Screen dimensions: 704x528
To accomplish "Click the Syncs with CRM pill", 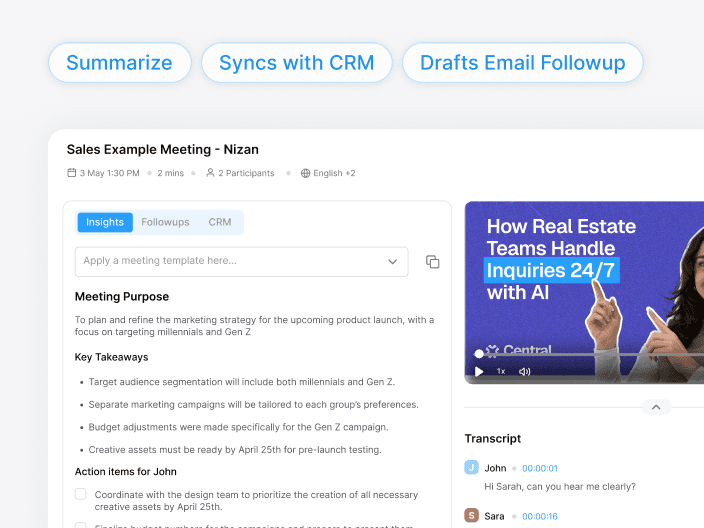I will pos(296,63).
